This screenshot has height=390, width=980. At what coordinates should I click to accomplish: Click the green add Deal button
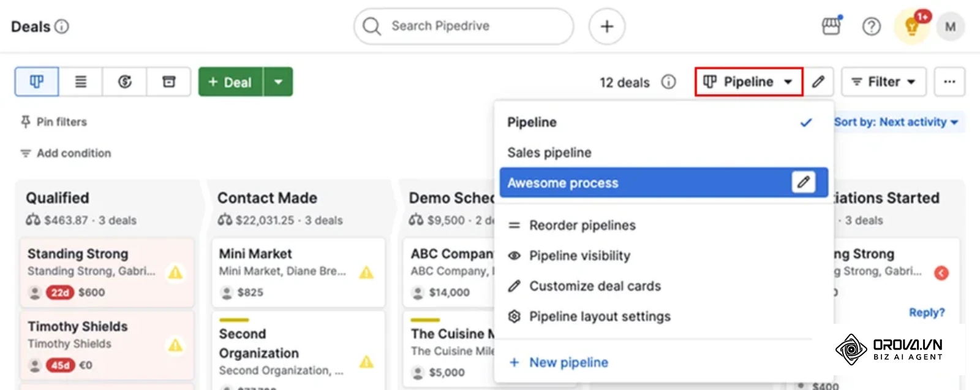pyautogui.click(x=231, y=82)
